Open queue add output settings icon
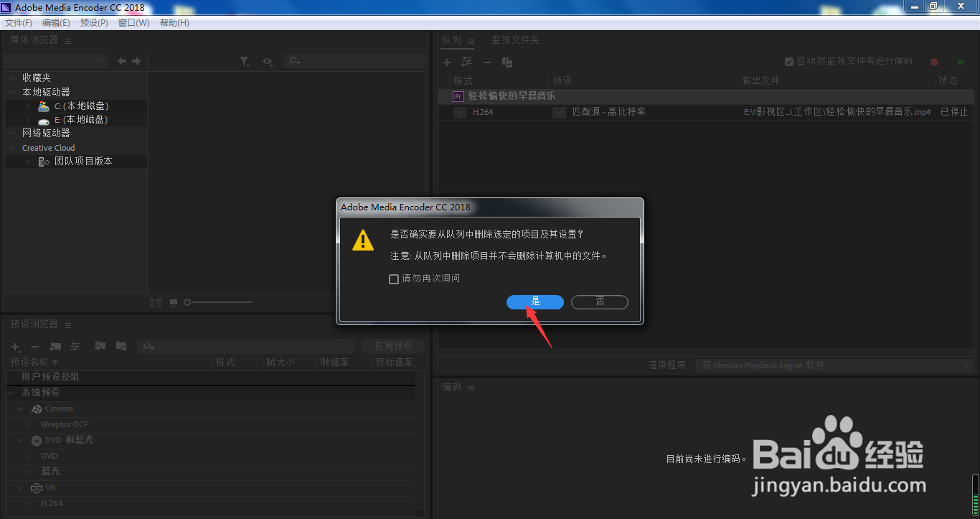 467,62
